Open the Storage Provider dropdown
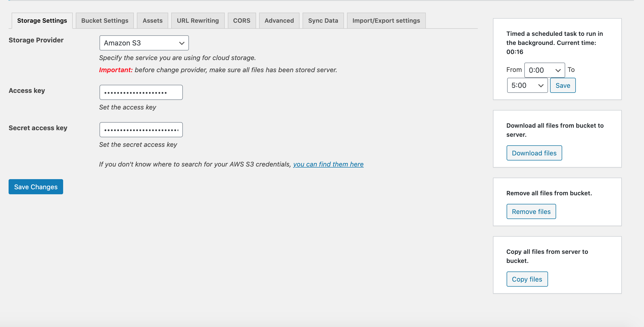Viewport: 644px width, 327px height. coord(144,43)
